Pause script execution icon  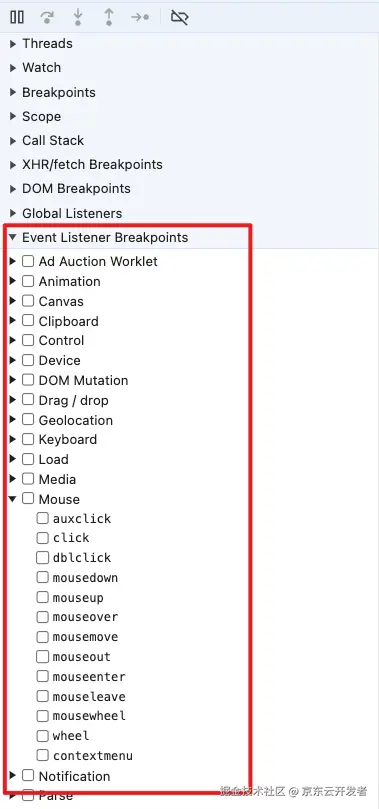[x=17, y=18]
